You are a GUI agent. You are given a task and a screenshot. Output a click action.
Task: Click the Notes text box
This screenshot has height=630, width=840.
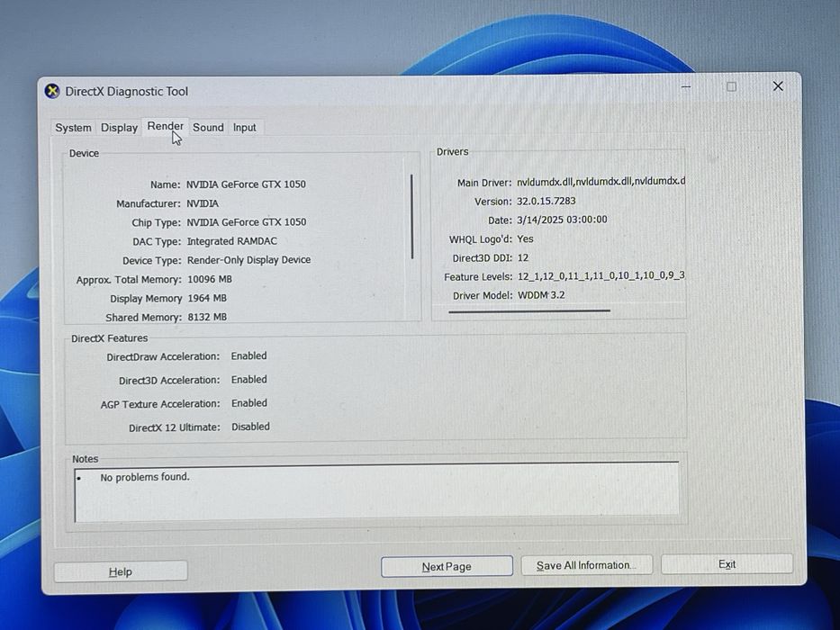coord(376,491)
